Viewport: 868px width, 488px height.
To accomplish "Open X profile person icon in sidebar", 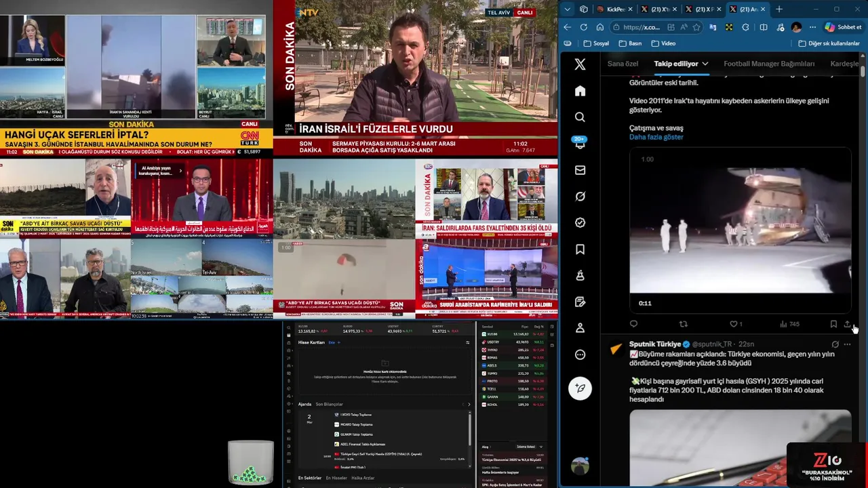I will pyautogui.click(x=580, y=328).
